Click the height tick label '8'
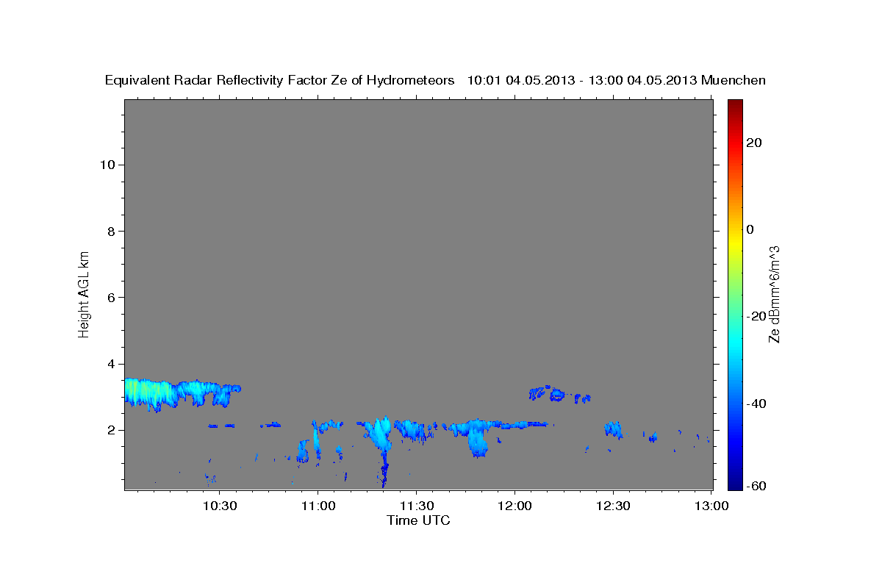This screenshot has height=588, width=882. (x=110, y=231)
